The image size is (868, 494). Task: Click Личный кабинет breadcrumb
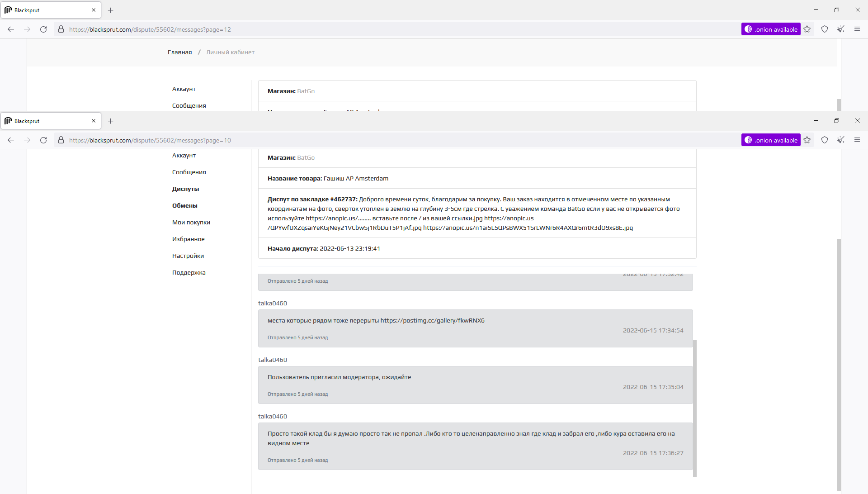pyautogui.click(x=230, y=52)
